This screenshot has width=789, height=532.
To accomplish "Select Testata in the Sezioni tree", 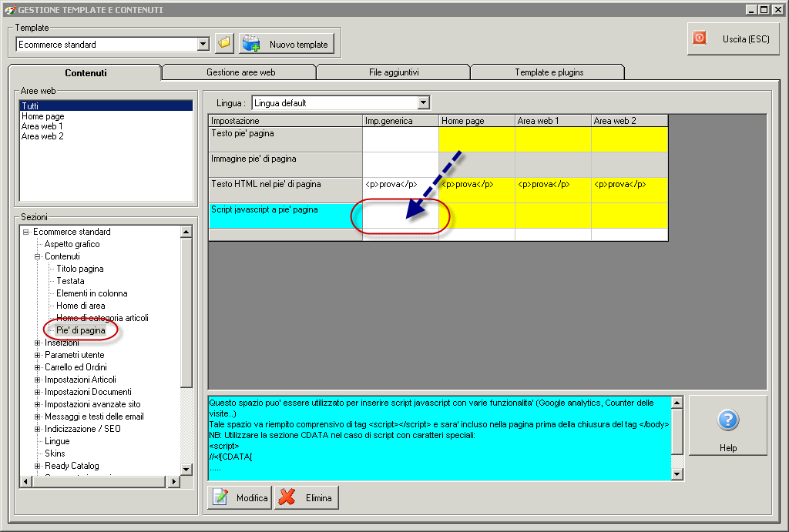I will click(x=70, y=281).
